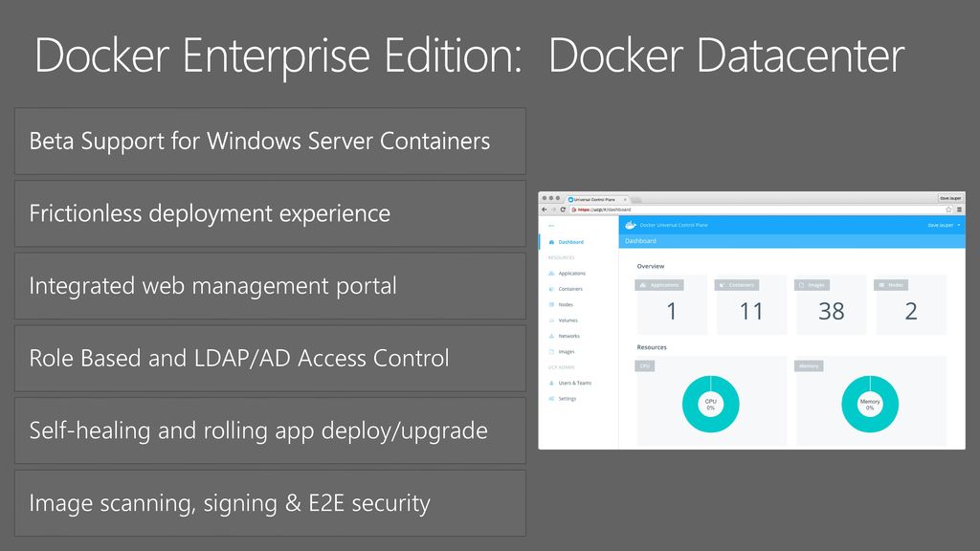Screen dimensions: 980x551
Task: Click the Images sidebar icon
Action: point(551,352)
